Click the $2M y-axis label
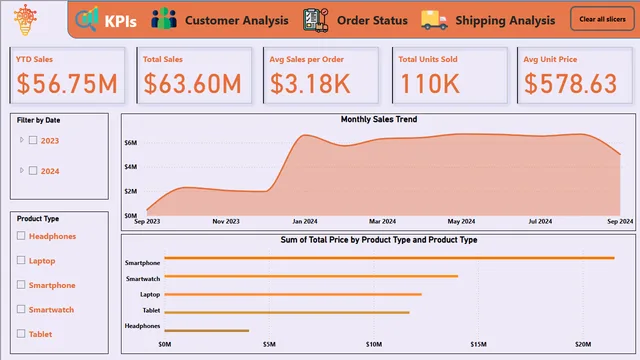The image size is (640, 360). click(x=131, y=191)
